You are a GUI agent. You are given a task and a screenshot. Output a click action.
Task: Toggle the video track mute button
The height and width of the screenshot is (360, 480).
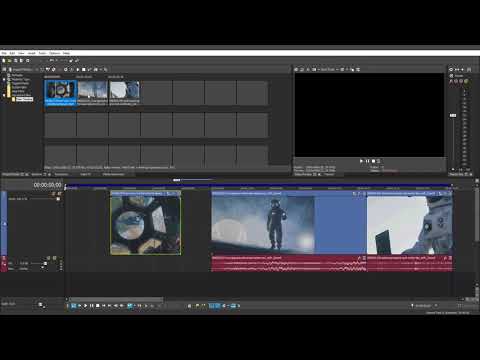tap(54, 194)
